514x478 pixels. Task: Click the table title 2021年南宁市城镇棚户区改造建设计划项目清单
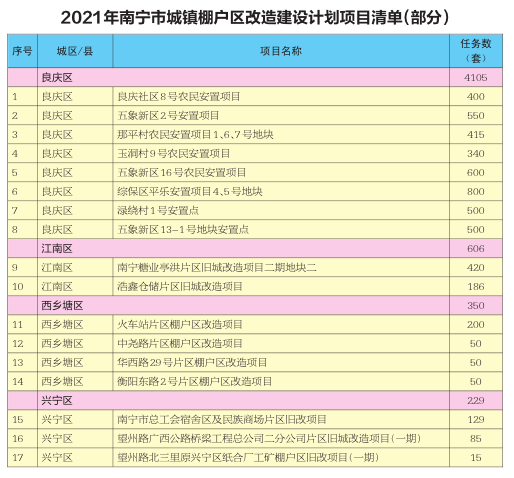coord(255,17)
